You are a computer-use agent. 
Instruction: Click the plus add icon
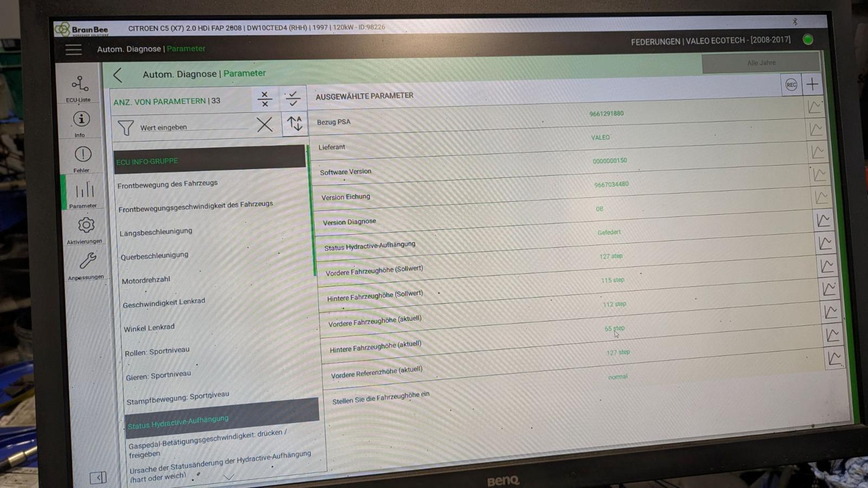812,84
